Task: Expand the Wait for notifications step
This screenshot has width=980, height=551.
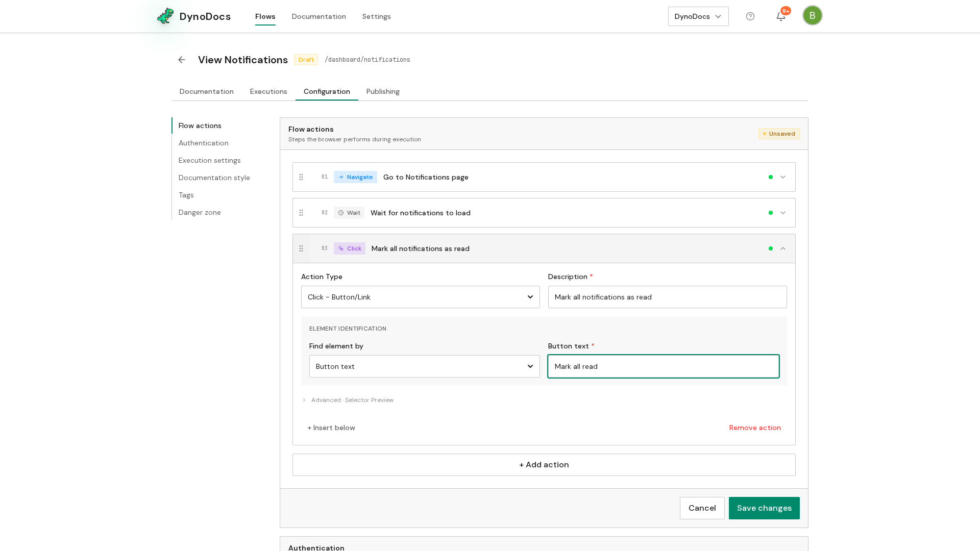Action: click(783, 213)
